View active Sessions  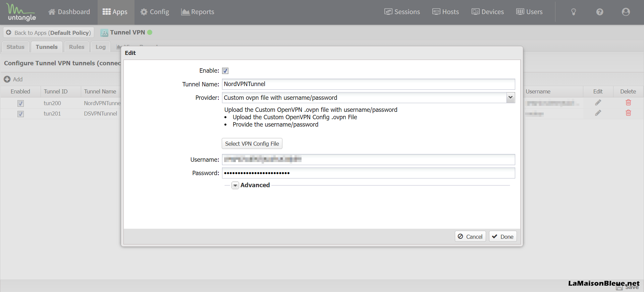coord(402,12)
